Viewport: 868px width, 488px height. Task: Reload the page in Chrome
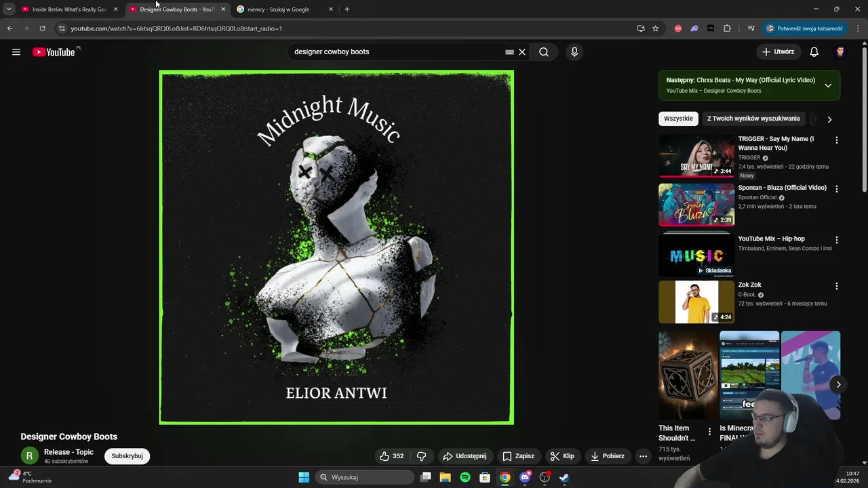click(x=42, y=28)
